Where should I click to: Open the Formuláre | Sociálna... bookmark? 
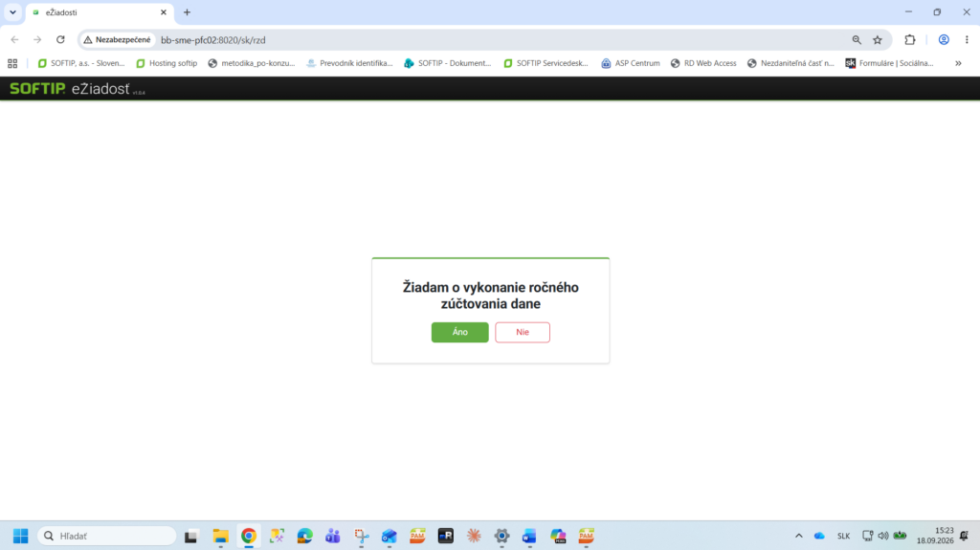coord(889,63)
